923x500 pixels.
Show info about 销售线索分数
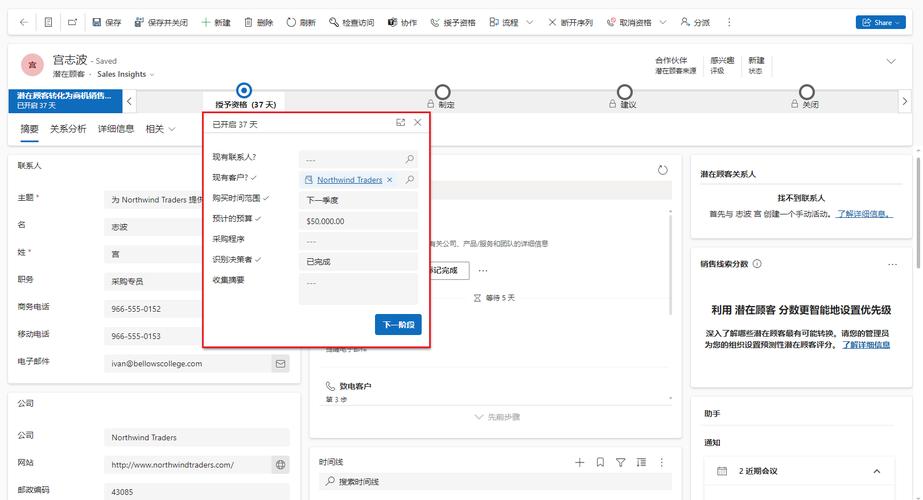(757, 264)
